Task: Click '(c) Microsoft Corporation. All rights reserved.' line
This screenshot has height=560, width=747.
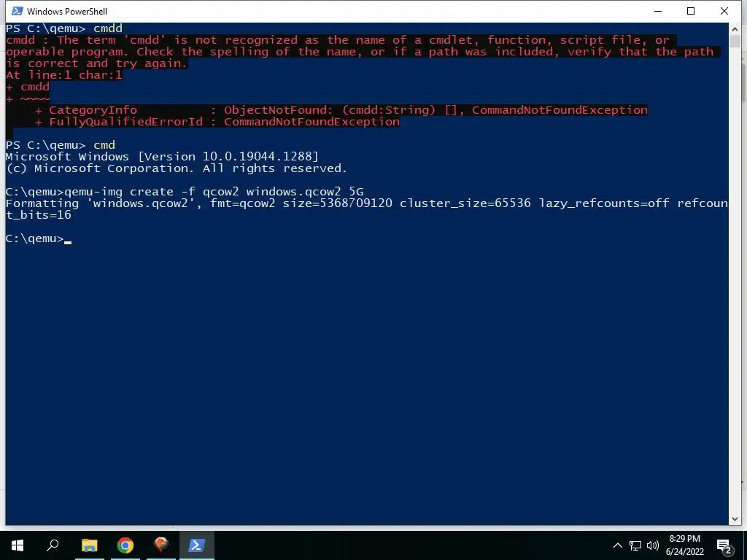Action: point(177,168)
